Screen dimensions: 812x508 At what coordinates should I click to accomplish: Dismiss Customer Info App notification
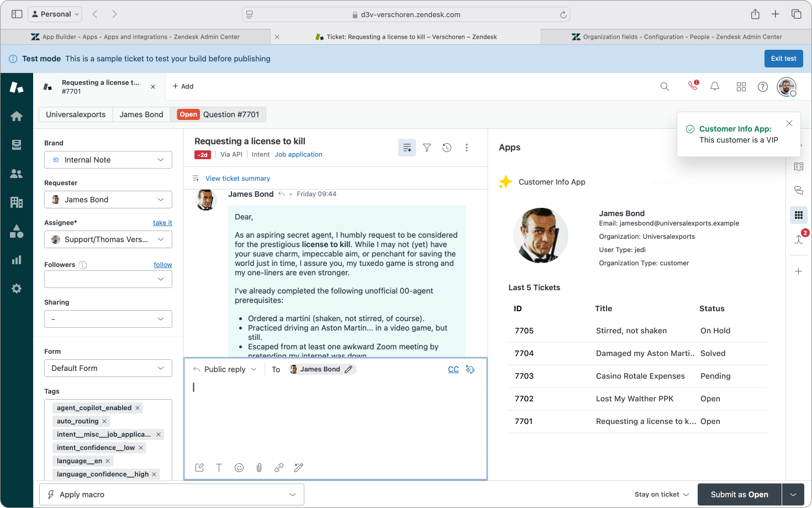point(789,123)
